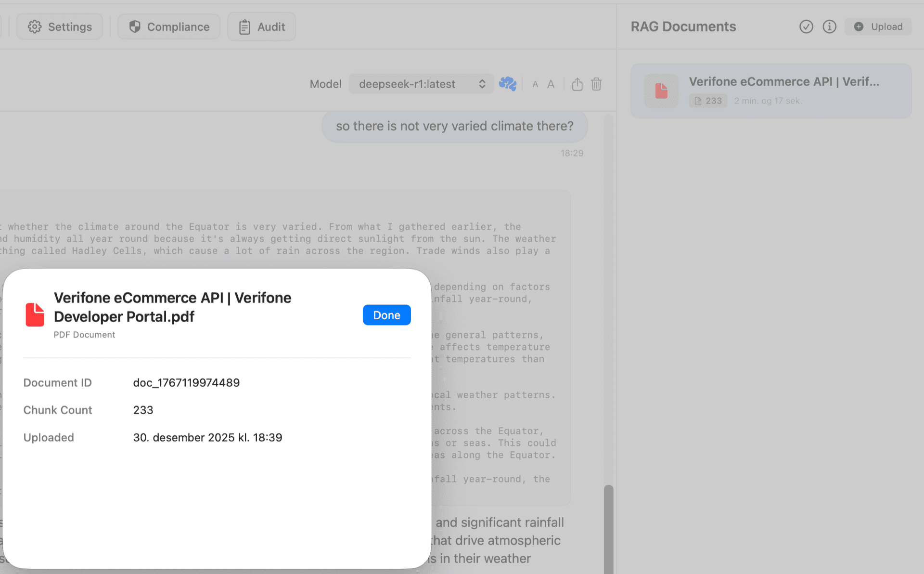Click the trash icon to delete chat
924x574 pixels.
[596, 84]
